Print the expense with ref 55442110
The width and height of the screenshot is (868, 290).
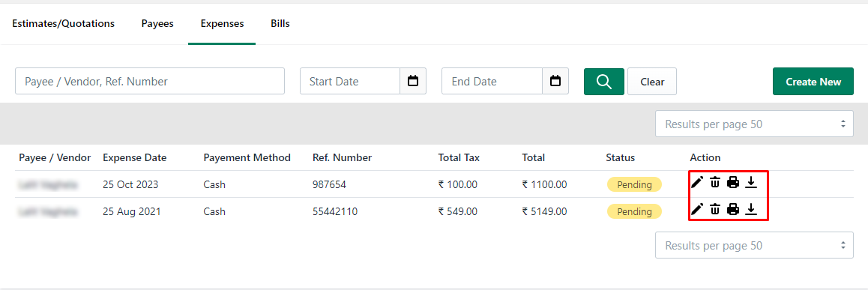point(733,209)
